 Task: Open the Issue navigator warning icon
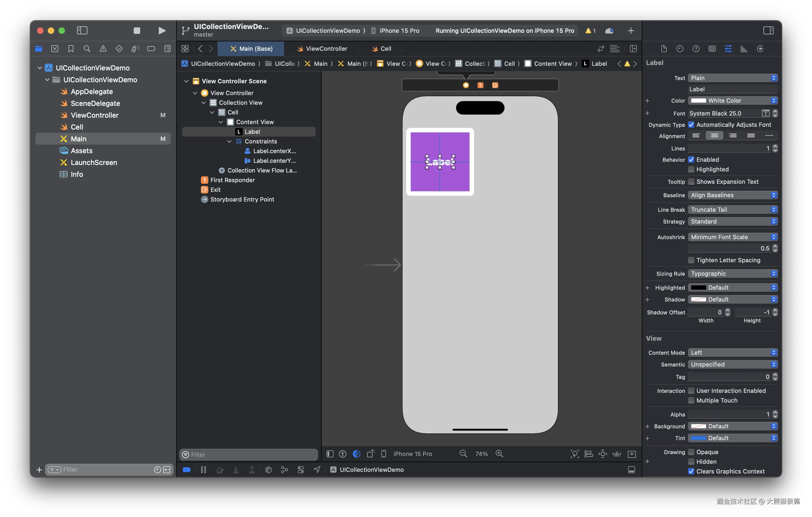103,49
